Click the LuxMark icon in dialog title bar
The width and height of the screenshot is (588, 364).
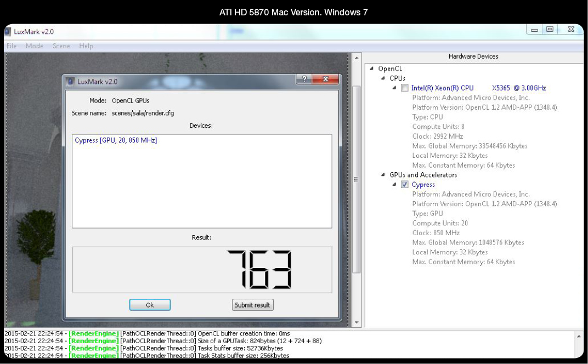click(x=70, y=81)
